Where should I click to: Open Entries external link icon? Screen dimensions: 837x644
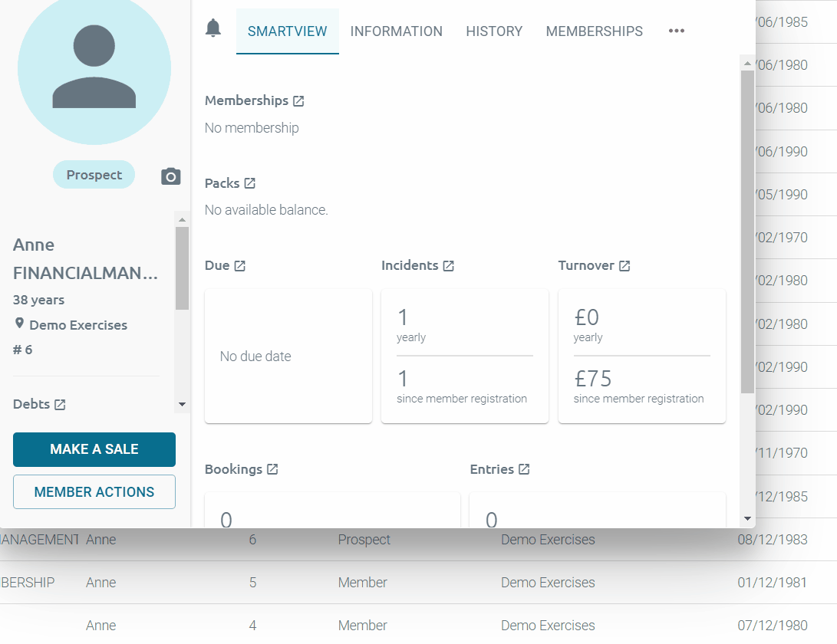pos(524,470)
